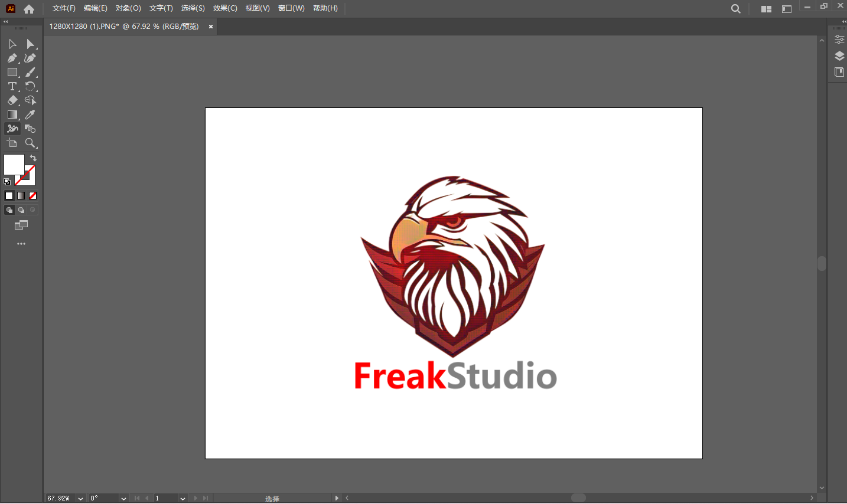
Task: Enable Draw Behind mode
Action: point(21,210)
